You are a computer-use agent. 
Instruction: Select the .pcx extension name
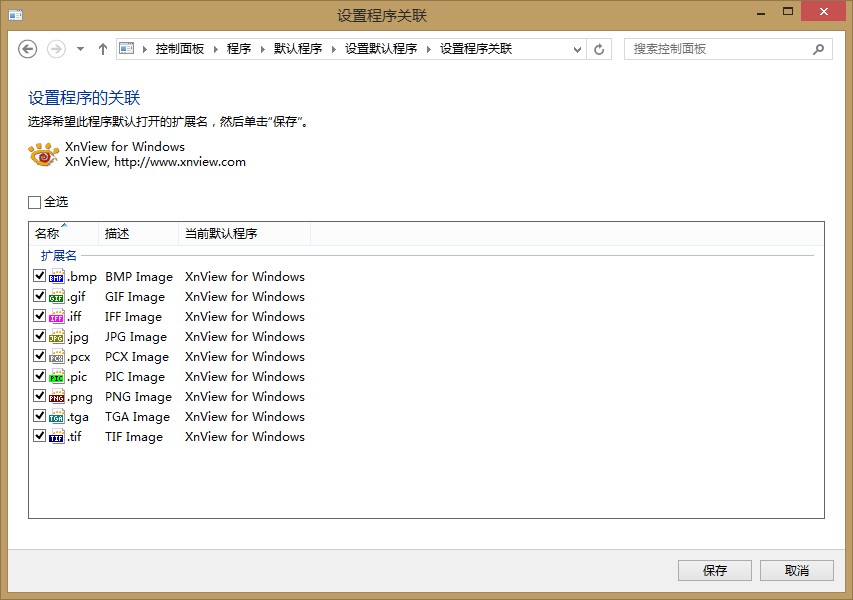[79, 357]
